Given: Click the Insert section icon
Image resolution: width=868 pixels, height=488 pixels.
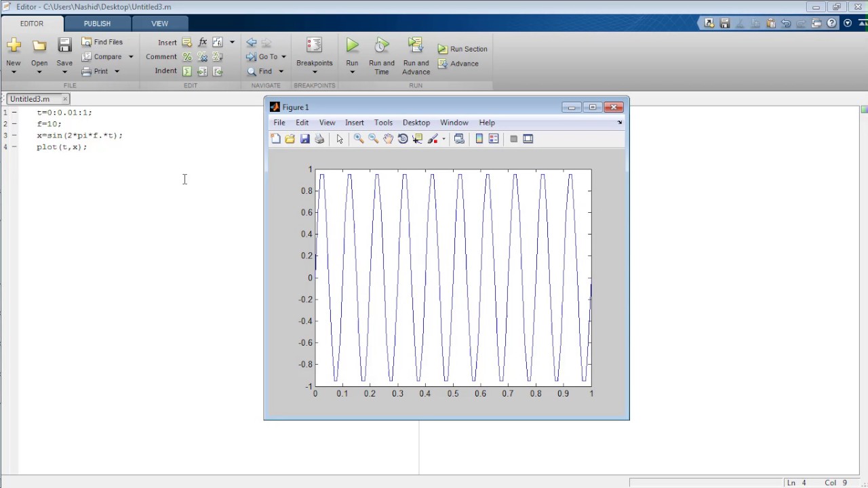Looking at the screenshot, I should 187,42.
